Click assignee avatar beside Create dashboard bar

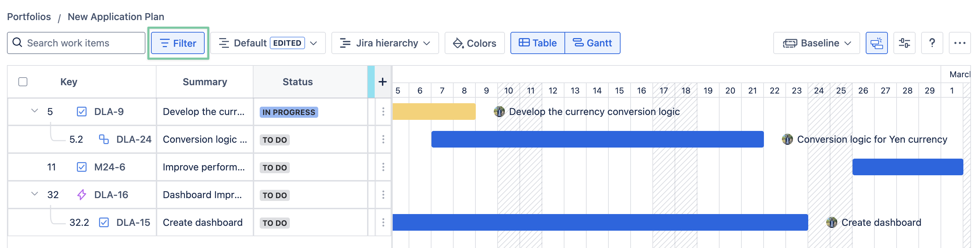831,222
